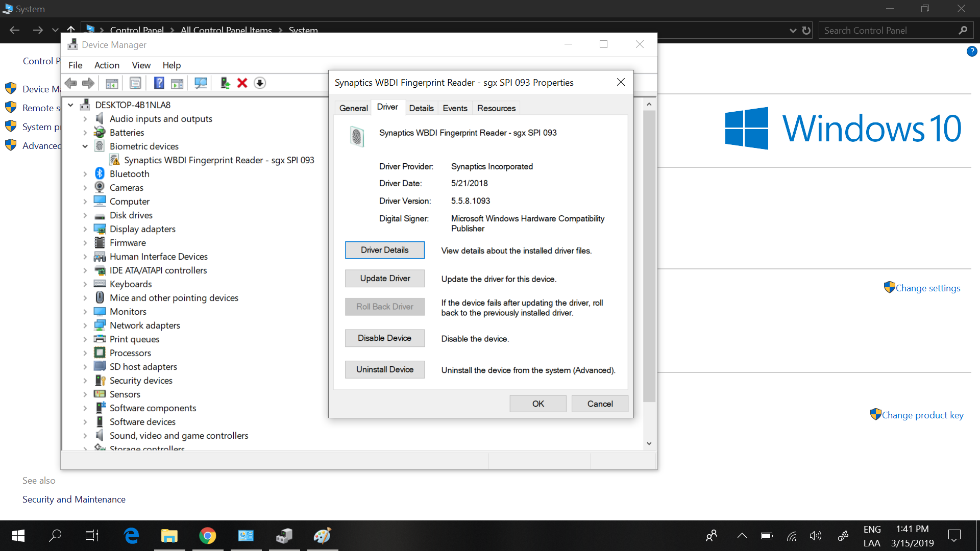Click the Show/Hide Console Tree toolbar icon
980x551 pixels.
point(112,83)
